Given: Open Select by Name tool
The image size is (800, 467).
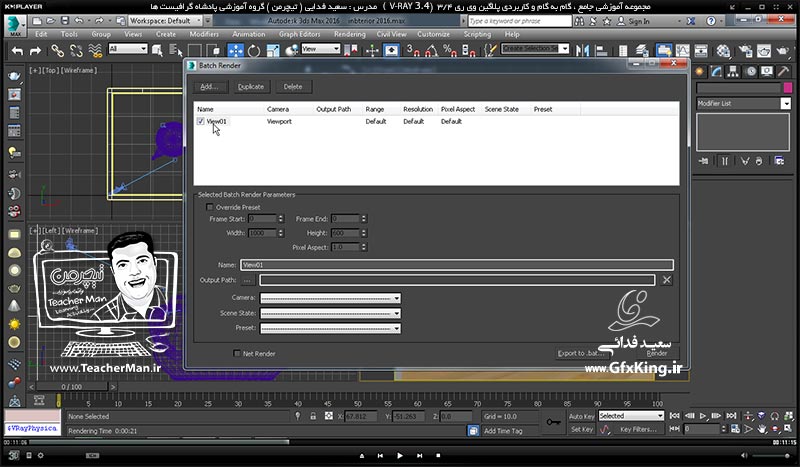Looking at the screenshot, I should tap(176, 51).
